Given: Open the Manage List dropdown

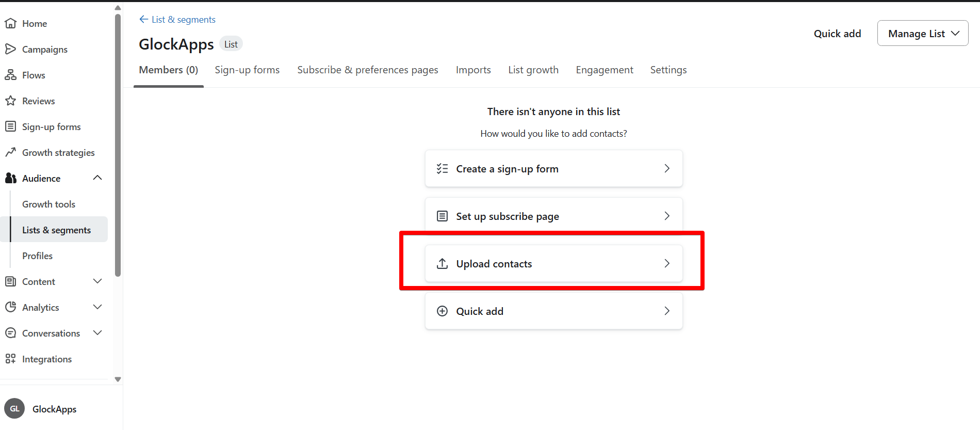Looking at the screenshot, I should [x=923, y=34].
